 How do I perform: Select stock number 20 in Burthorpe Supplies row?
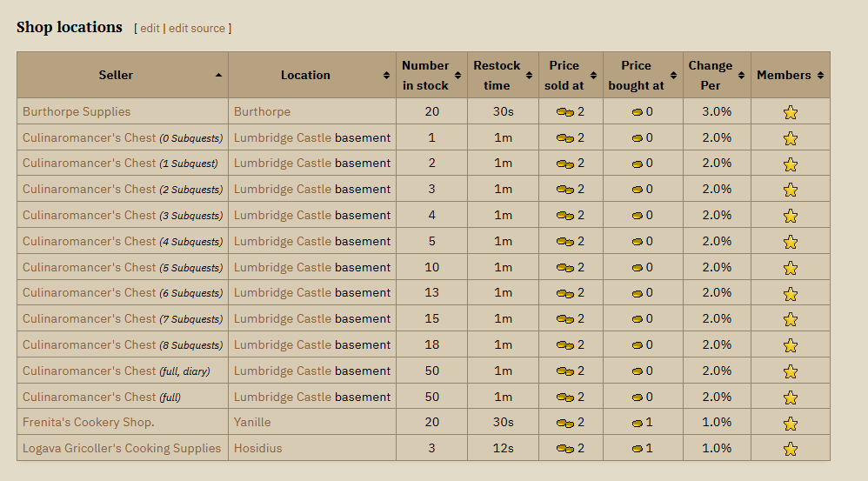pyautogui.click(x=431, y=112)
